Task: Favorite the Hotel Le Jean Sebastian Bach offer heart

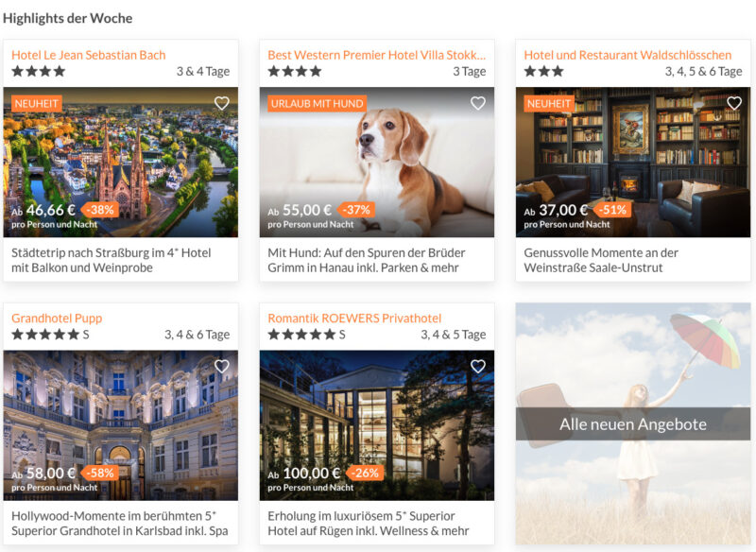Action: click(x=222, y=103)
